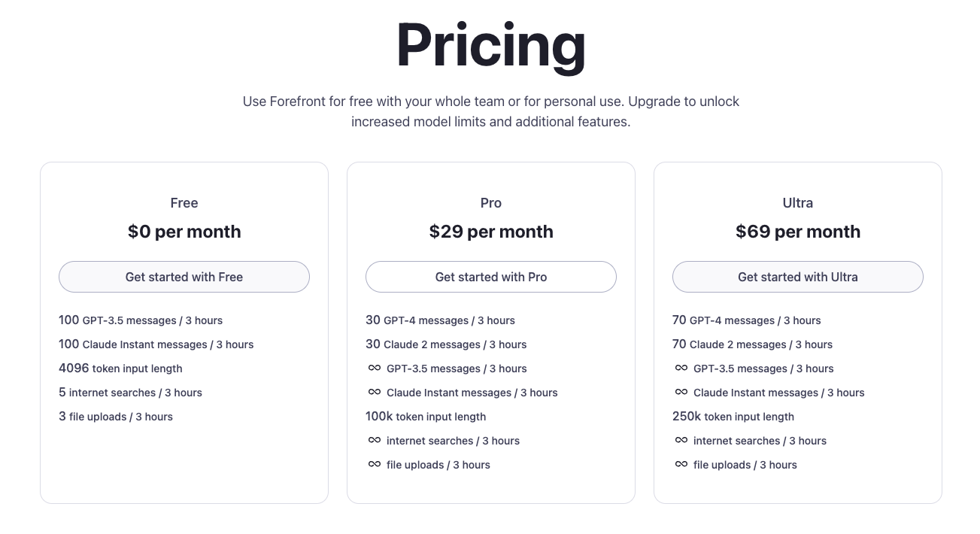Viewport: 980px width, 534px height.
Task: Click infinity icon beside Ultra internet searches
Action: point(681,440)
